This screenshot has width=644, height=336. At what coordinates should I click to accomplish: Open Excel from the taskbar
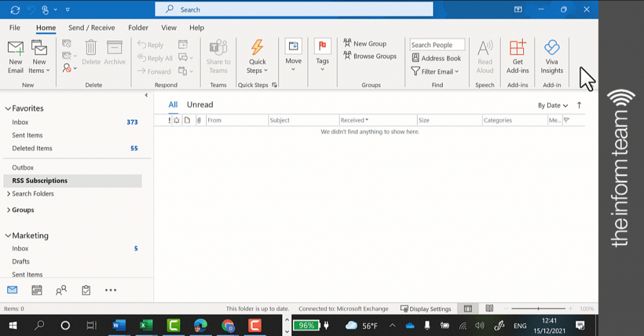point(146,325)
